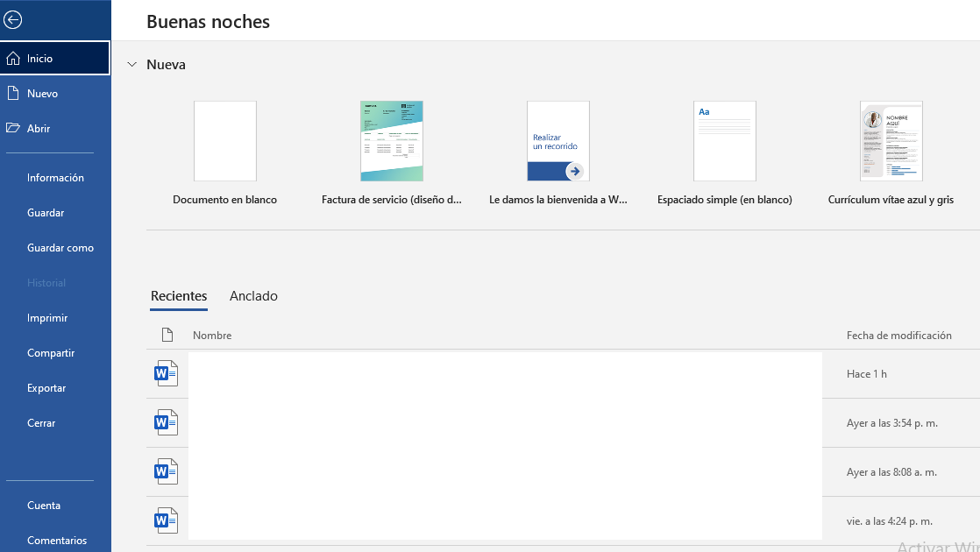This screenshot has height=552, width=980.
Task: Sort by Fecha de modificación header
Action: click(x=898, y=336)
